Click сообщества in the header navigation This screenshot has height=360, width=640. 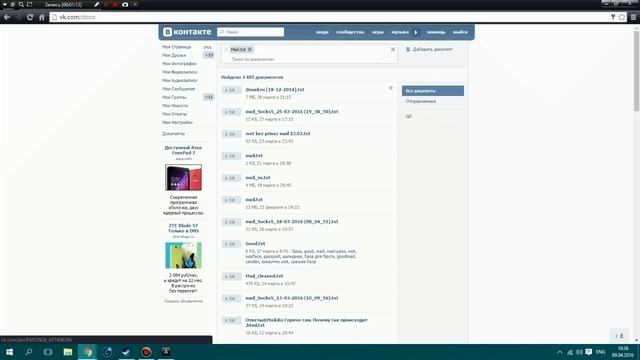pos(350,32)
